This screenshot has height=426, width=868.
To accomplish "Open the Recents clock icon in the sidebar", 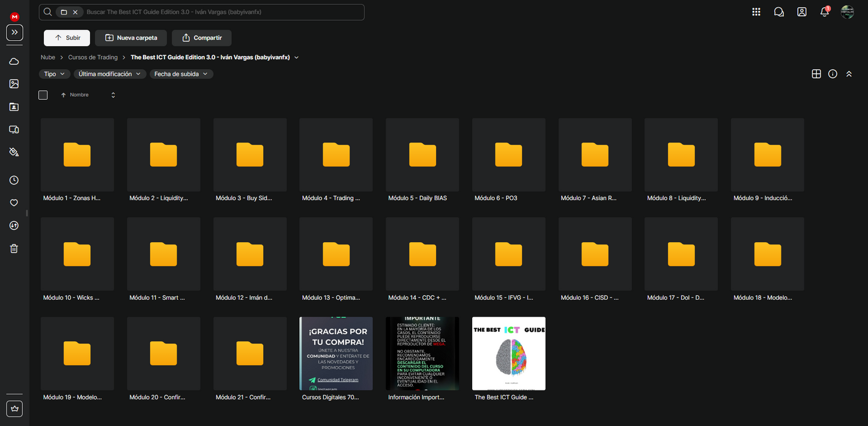I will [x=14, y=180].
